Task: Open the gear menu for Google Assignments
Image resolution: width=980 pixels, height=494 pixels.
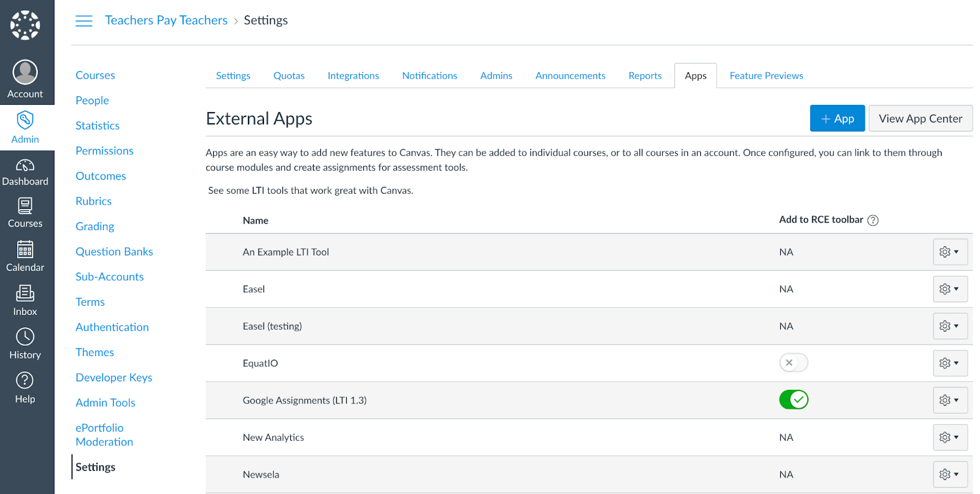Action: pyautogui.click(x=950, y=400)
